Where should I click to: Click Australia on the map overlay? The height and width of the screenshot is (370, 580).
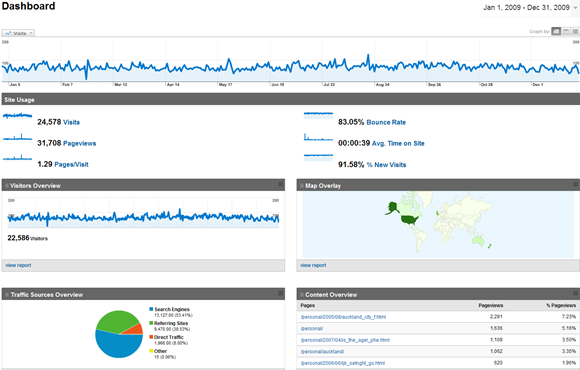pos(479,241)
